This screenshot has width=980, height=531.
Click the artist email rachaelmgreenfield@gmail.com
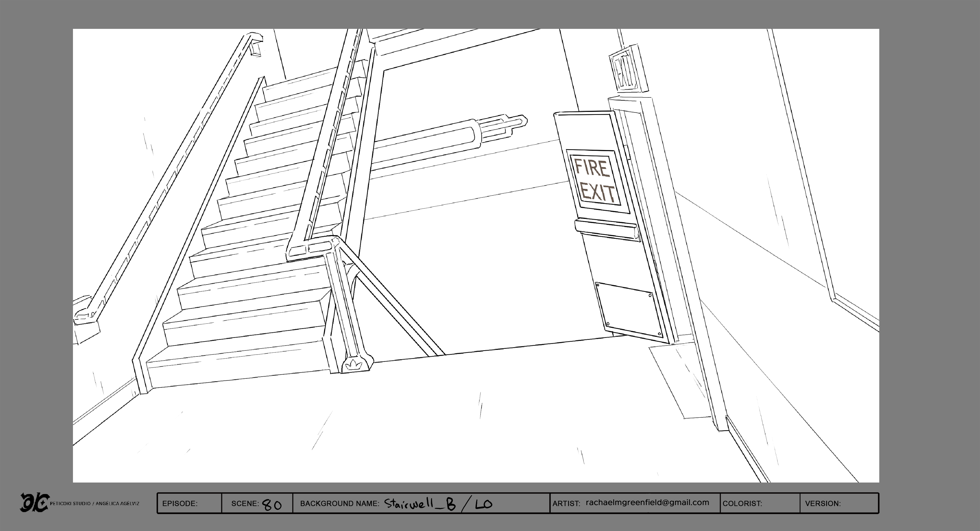[x=647, y=502]
